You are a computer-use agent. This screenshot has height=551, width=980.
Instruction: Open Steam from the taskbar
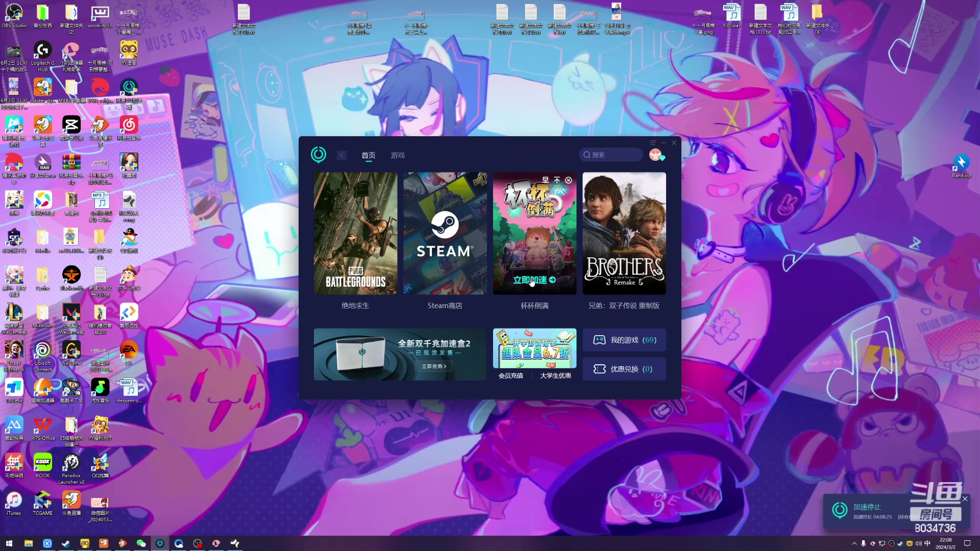tap(66, 543)
